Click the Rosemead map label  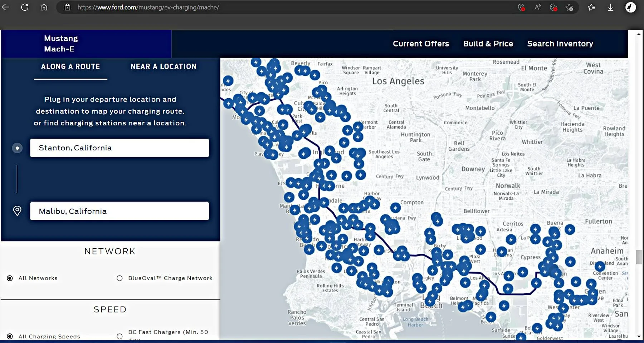(x=506, y=62)
